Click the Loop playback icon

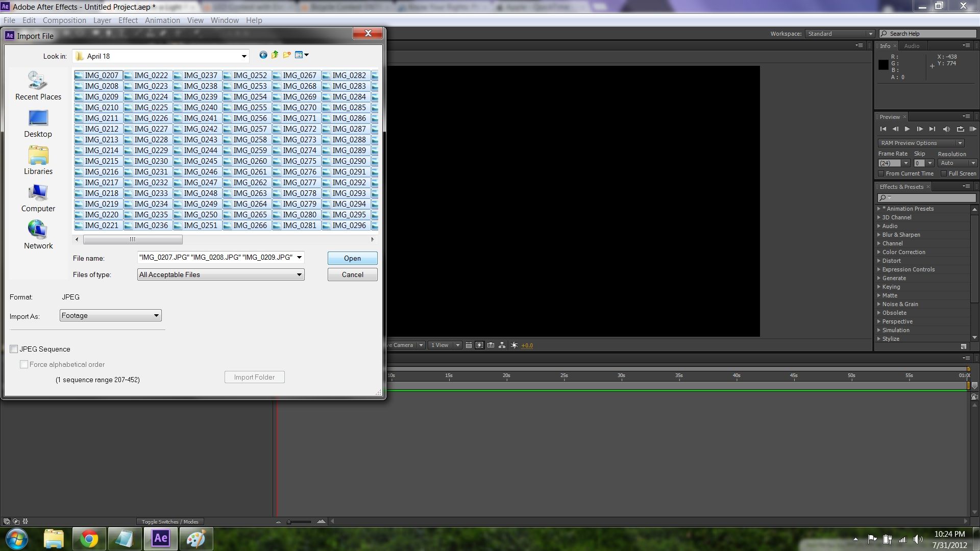coord(960,129)
